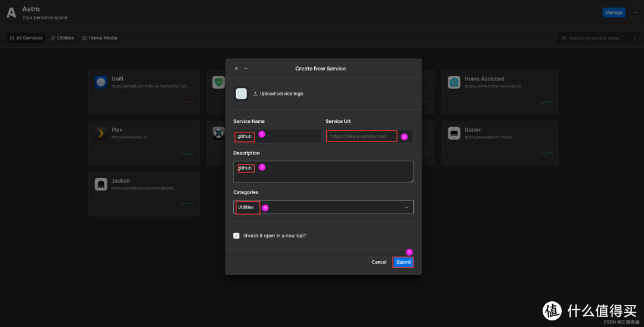Click the home-assistant.io URL text
644x327 pixels.
pos(493,86)
